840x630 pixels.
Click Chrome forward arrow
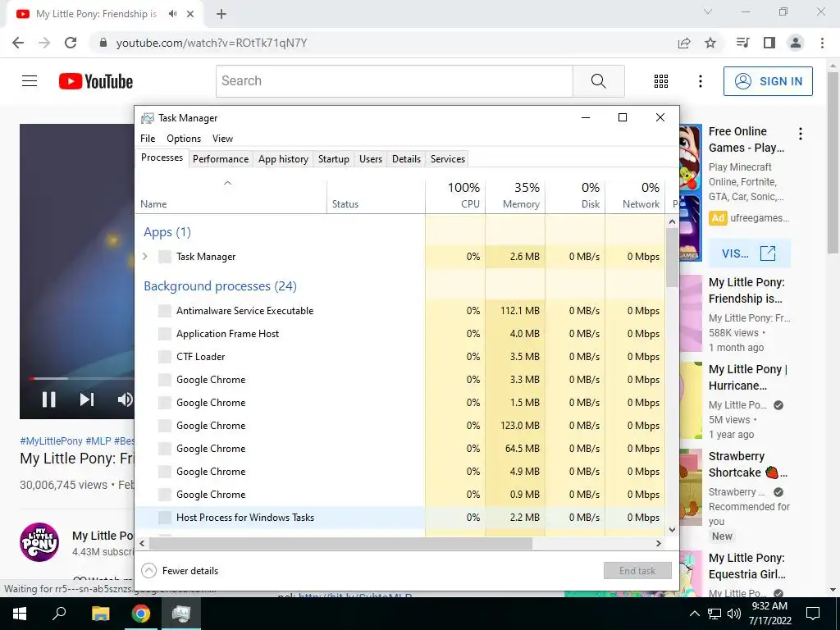click(44, 43)
